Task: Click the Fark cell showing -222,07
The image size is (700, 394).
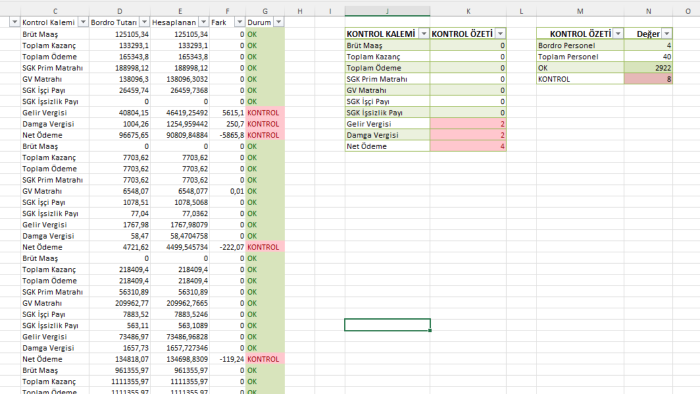Action: (228, 247)
